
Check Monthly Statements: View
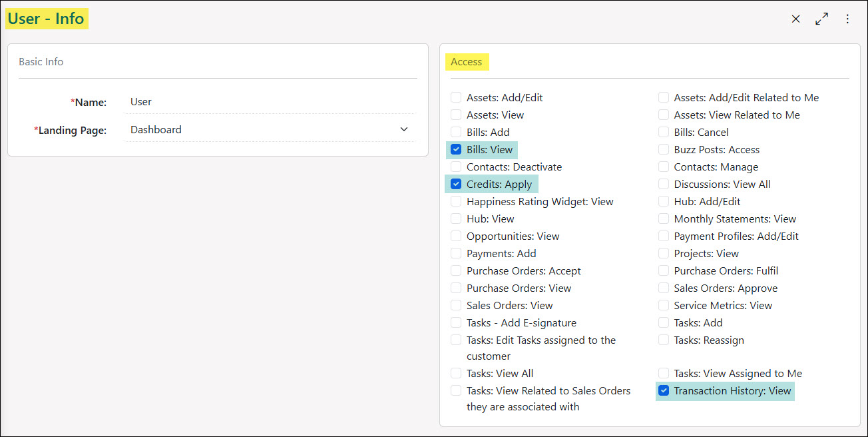[x=663, y=218]
